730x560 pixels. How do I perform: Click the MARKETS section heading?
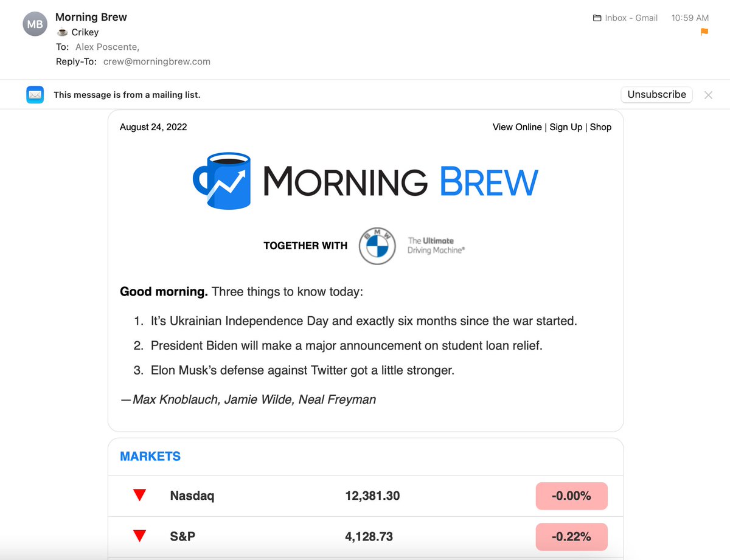click(x=150, y=456)
